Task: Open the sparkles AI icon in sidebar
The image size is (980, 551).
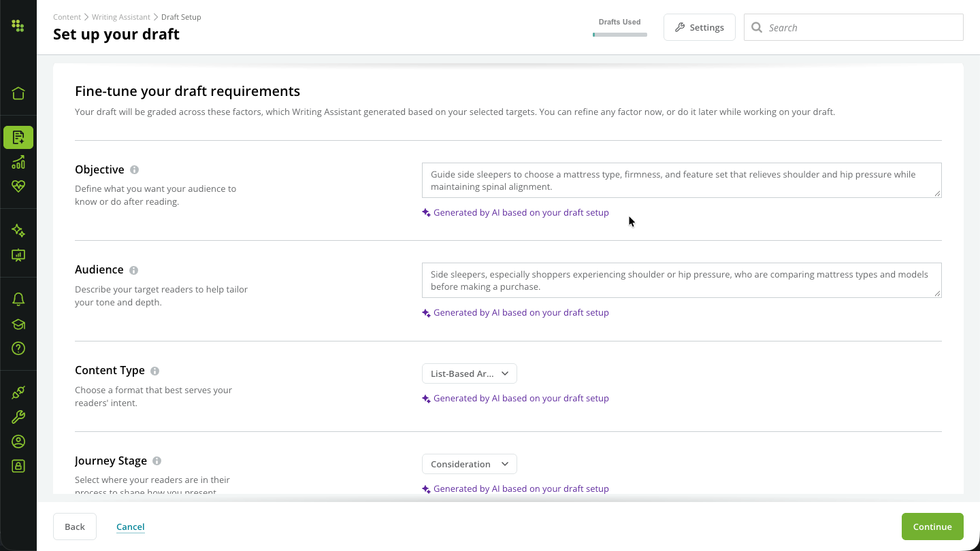Action: click(18, 231)
